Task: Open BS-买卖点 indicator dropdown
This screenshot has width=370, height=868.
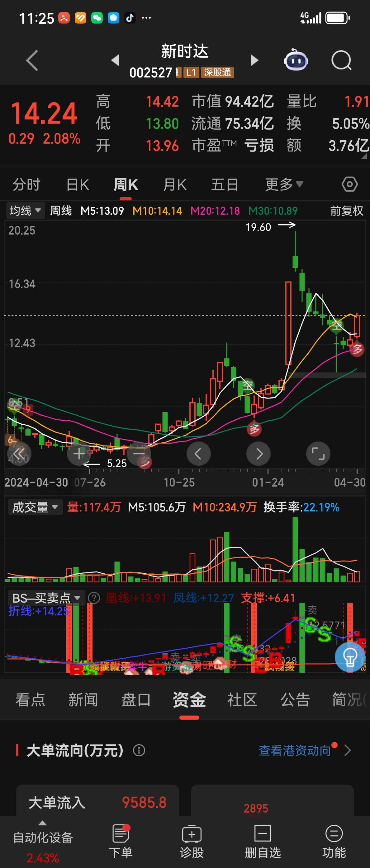Action: [46, 598]
